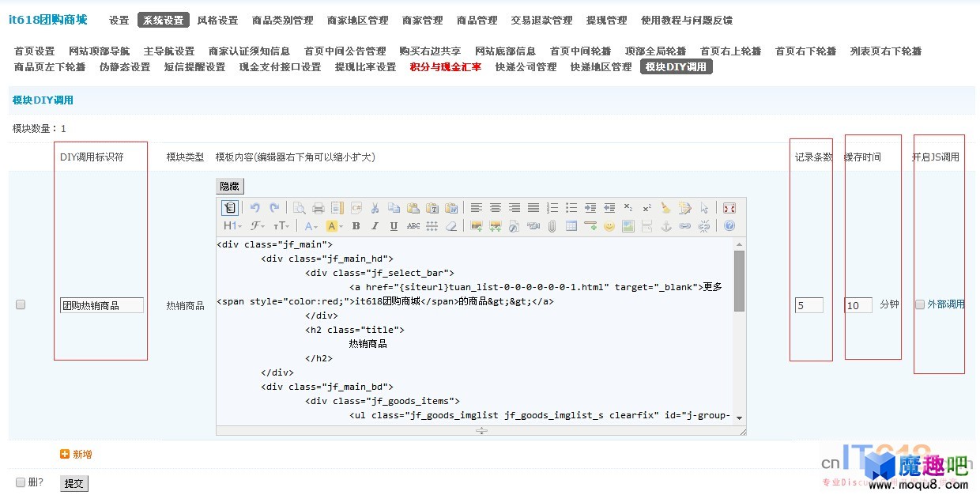Insert numbered list in editor
Image resolution: width=980 pixels, height=495 pixels.
552,208
